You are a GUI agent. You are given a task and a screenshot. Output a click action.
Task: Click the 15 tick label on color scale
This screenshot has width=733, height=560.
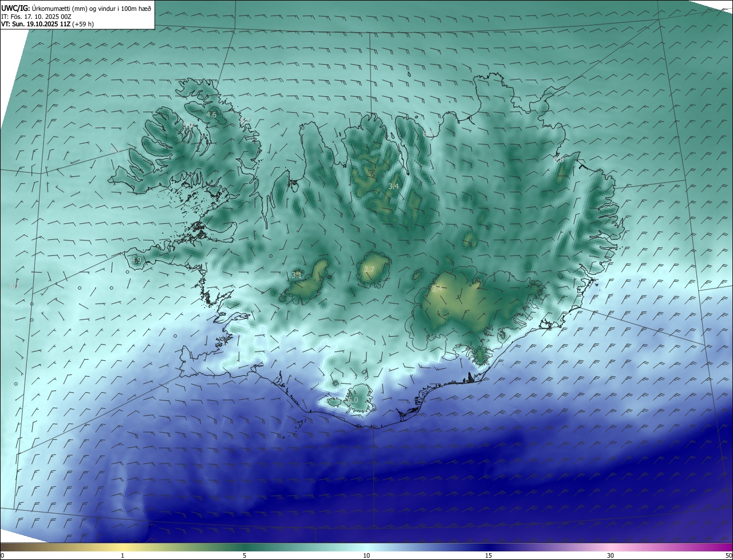pos(488,555)
